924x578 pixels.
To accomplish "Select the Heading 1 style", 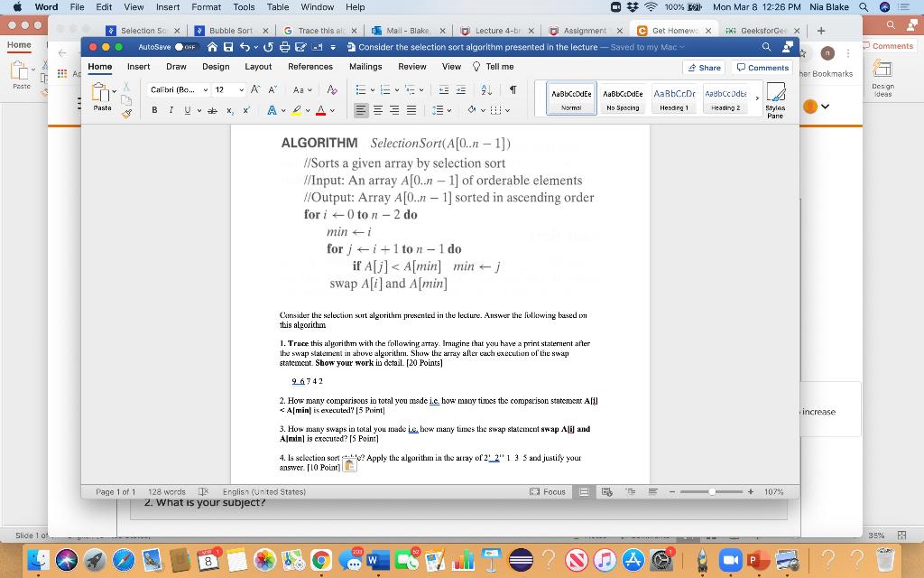I will pos(675,94).
